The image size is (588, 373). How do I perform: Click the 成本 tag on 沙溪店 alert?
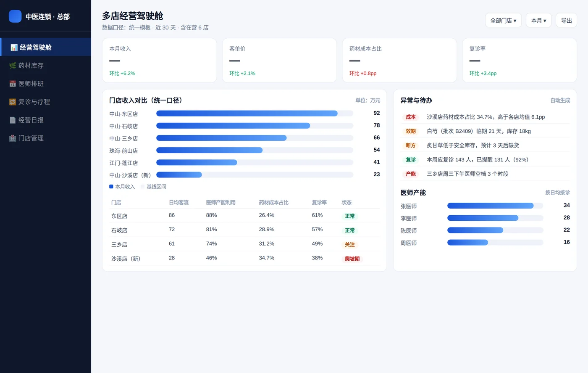pyautogui.click(x=411, y=117)
